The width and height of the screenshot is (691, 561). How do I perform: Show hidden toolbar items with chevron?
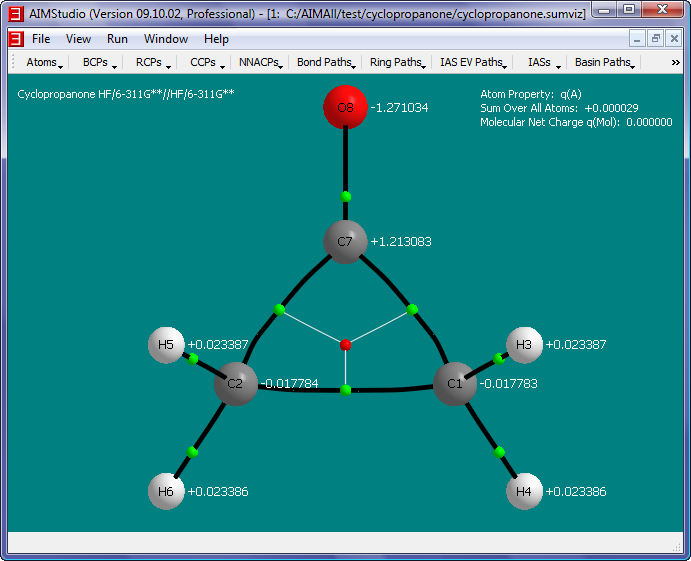(675, 63)
